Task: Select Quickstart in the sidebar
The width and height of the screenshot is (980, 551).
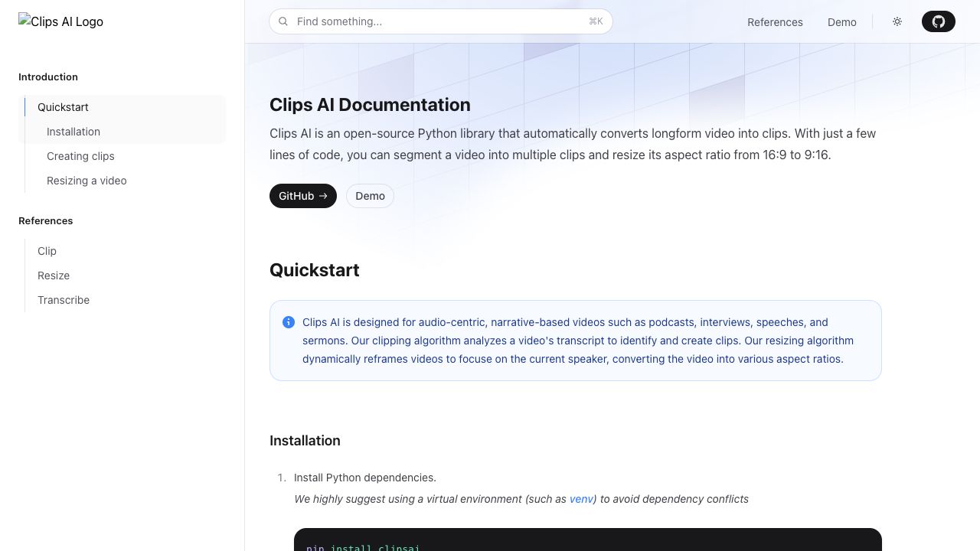Action: click(63, 107)
